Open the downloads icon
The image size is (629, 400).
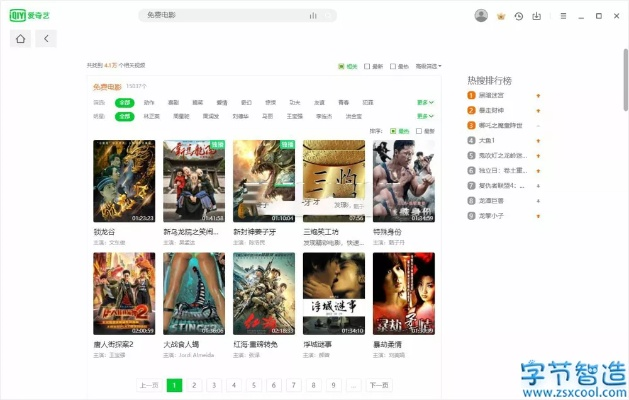point(537,16)
